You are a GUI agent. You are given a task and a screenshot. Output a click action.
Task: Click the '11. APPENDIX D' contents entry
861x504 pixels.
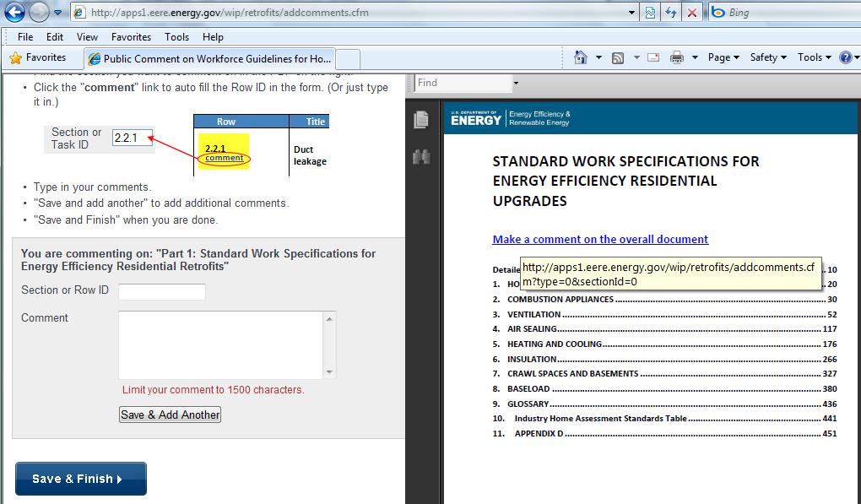tap(664, 433)
